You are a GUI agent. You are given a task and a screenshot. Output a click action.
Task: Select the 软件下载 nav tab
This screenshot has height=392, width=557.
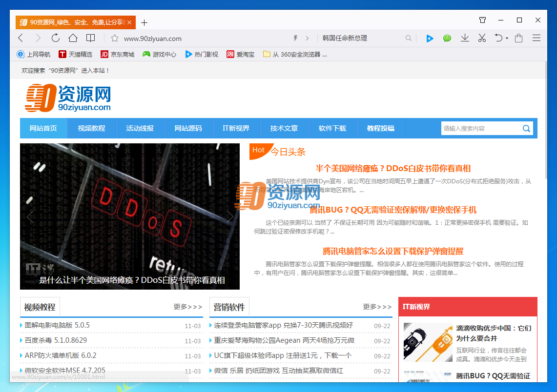pos(332,128)
